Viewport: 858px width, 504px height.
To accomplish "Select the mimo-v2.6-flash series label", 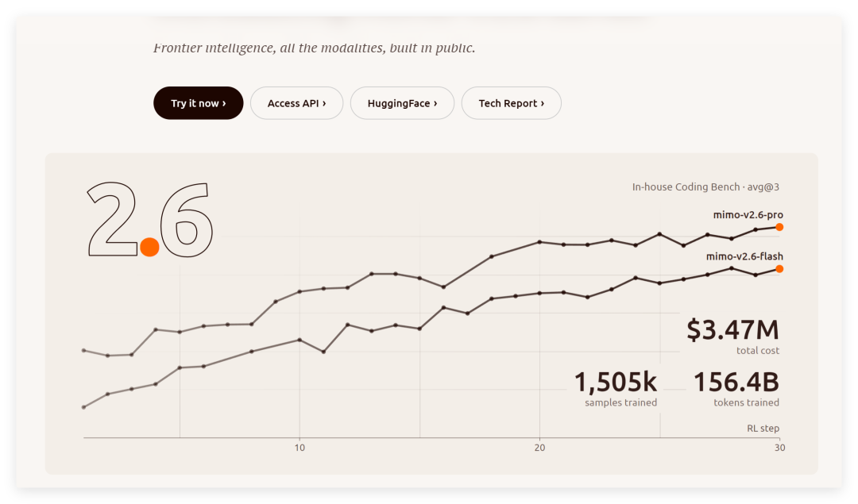I will coord(744,256).
